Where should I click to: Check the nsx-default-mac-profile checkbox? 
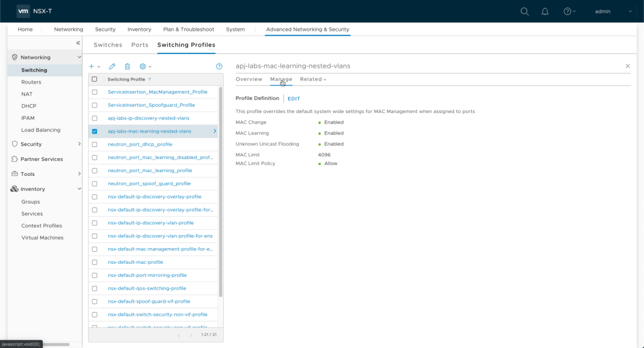pyautogui.click(x=94, y=262)
